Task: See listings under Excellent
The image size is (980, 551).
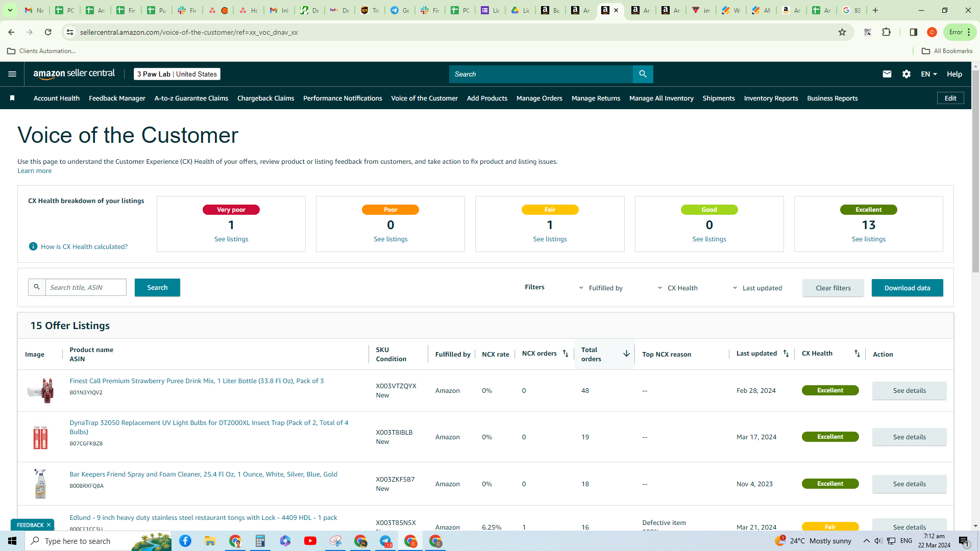Action: coord(869,239)
